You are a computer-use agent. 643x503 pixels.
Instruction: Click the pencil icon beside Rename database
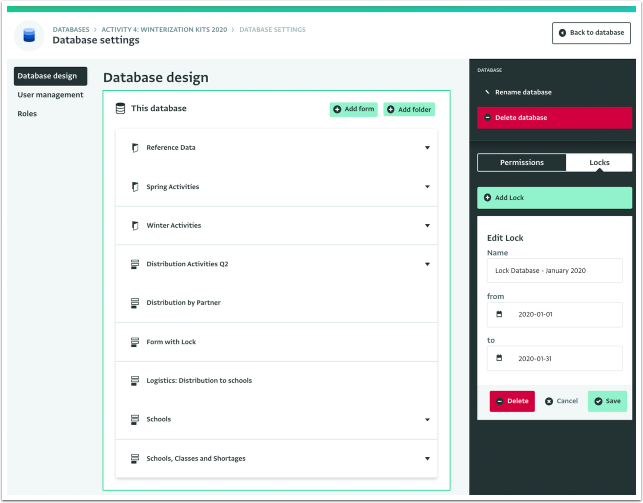tap(487, 92)
